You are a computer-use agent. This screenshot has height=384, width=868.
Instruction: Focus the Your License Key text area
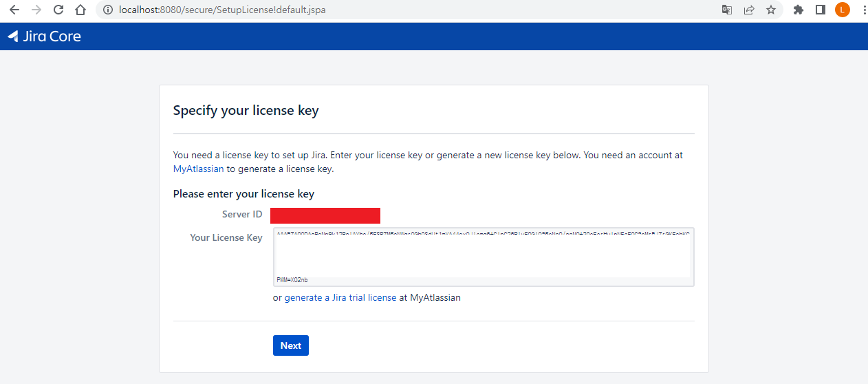(x=484, y=257)
